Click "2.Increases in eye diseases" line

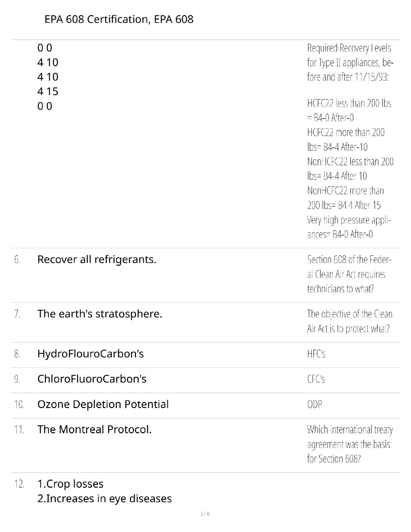coord(104,499)
